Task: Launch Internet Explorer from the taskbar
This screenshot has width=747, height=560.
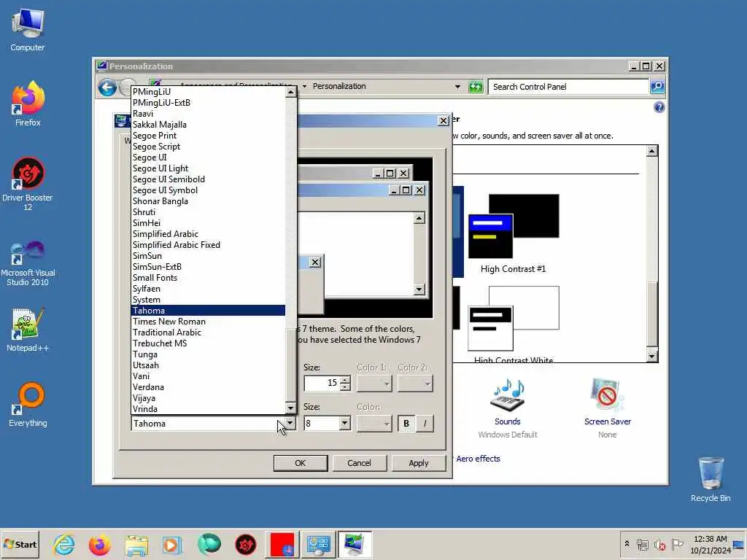Action: [64, 545]
